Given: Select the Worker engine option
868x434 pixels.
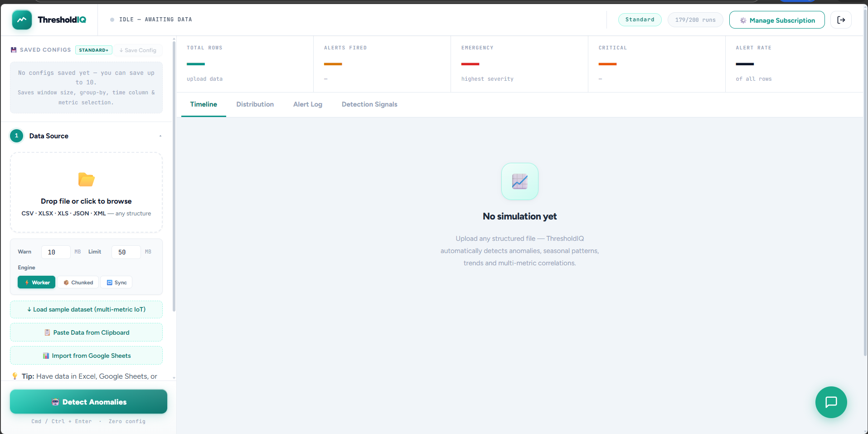Looking at the screenshot, I should [36, 282].
